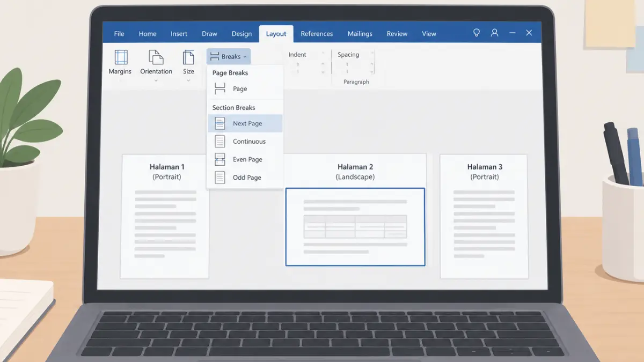
Task: Select the Layout ribbon tab
Action: pos(276,34)
